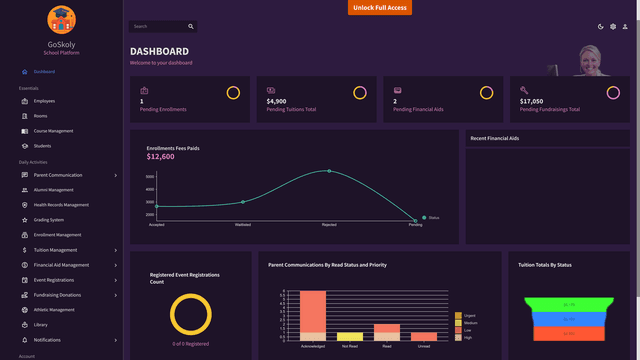Click the Fundraising Donations icon
The image size is (640, 360).
point(24,295)
